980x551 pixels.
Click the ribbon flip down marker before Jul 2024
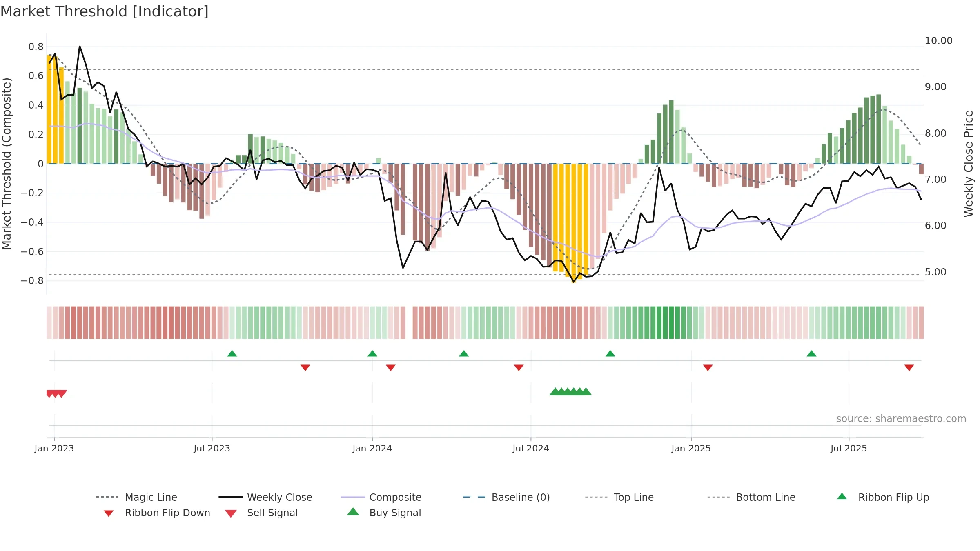point(519,368)
